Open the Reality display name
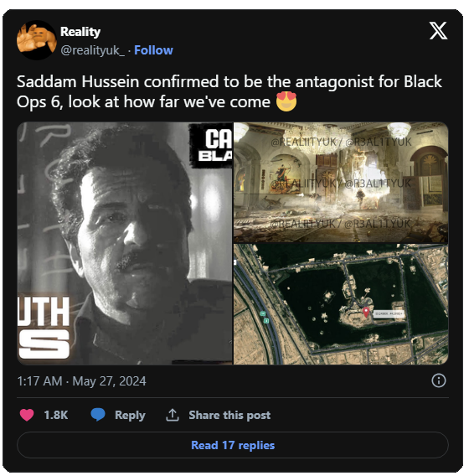469x476 pixels. pyautogui.click(x=80, y=32)
